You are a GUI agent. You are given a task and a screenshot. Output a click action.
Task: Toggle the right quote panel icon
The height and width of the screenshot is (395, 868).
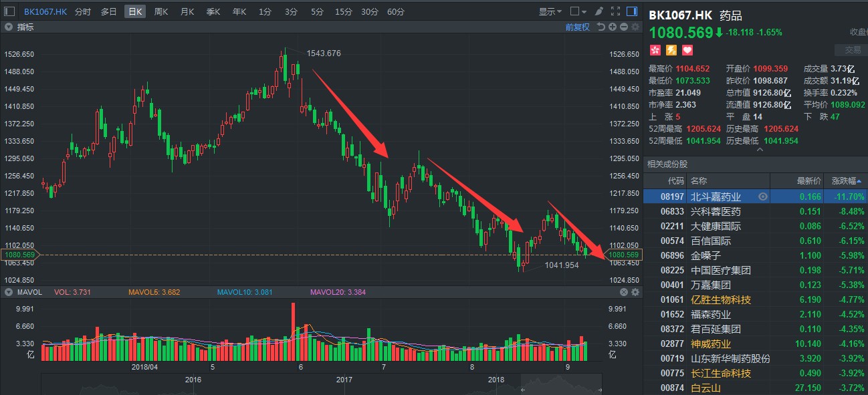633,11
